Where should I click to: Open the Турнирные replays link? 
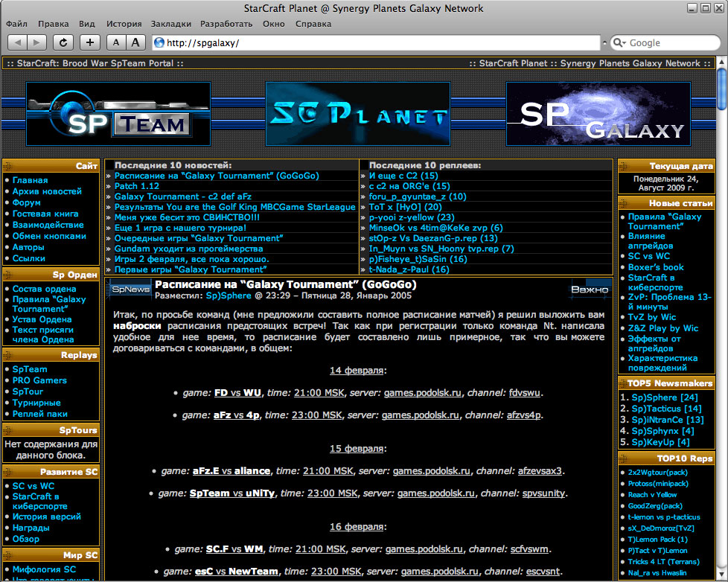(x=36, y=403)
